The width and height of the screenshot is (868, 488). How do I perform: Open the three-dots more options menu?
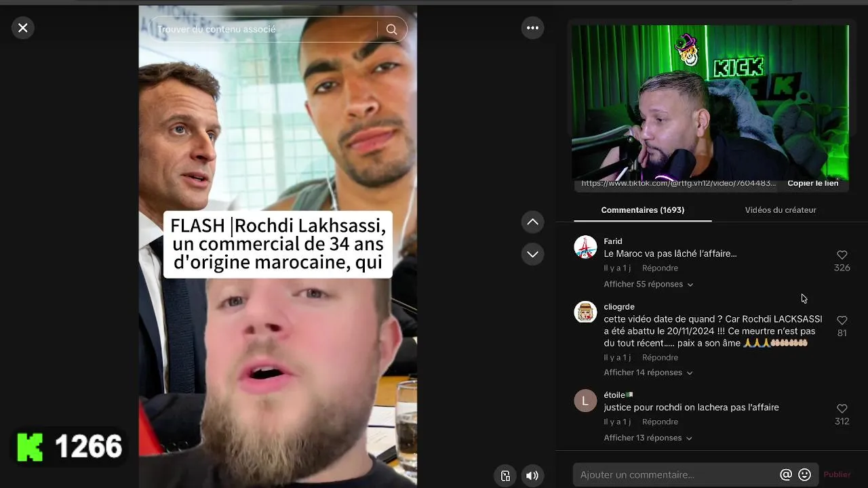point(532,28)
